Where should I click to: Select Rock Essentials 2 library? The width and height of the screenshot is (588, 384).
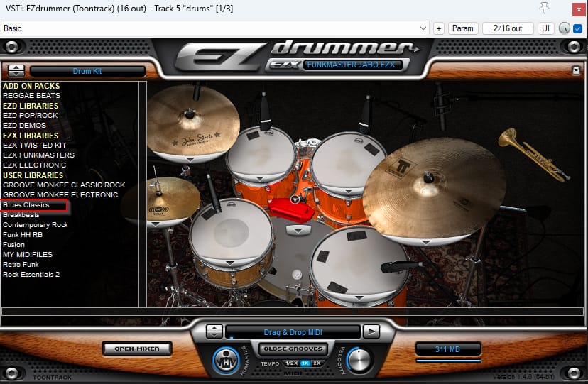click(x=31, y=274)
